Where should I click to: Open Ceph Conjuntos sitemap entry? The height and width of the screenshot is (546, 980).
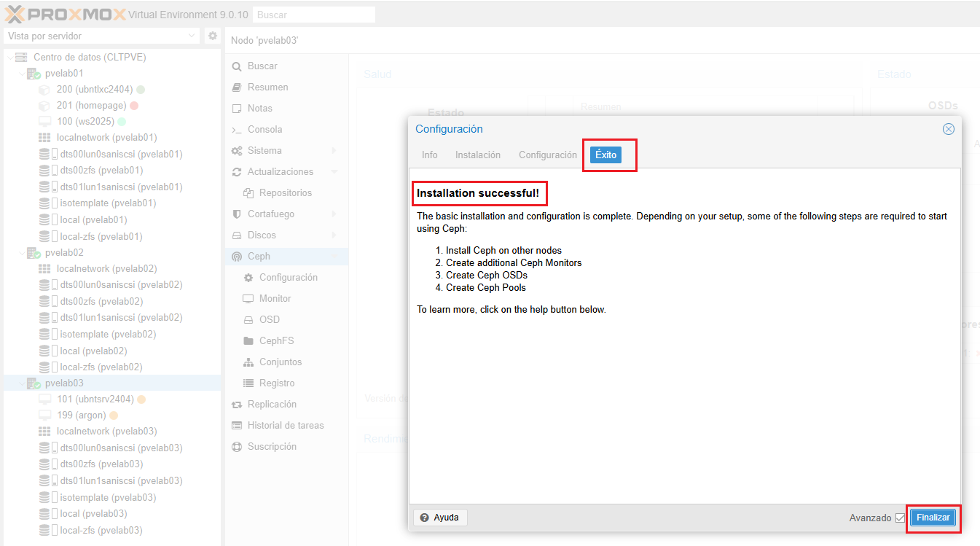tap(285, 362)
